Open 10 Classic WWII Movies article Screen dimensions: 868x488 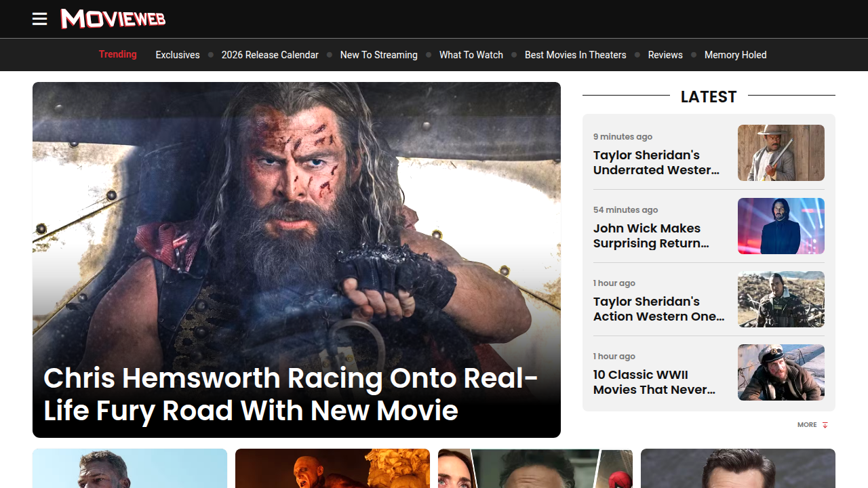pos(654,382)
